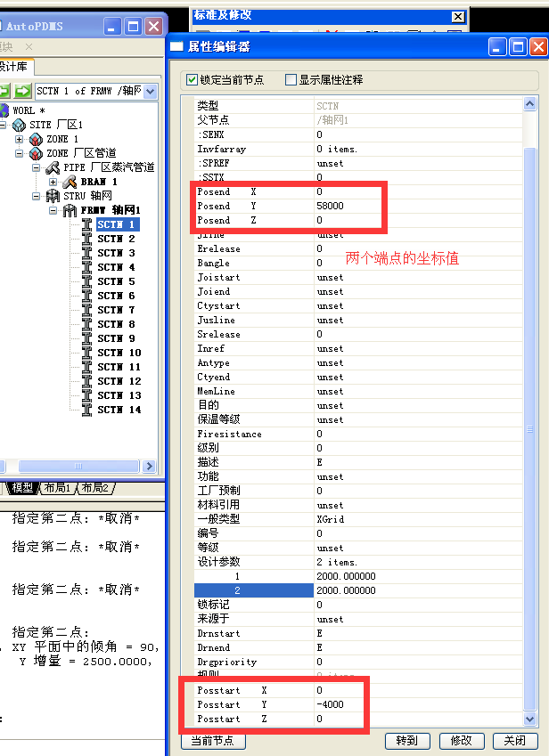Click the BRAN 1 branch icon
The width and height of the screenshot is (549, 756).
tap(70, 182)
